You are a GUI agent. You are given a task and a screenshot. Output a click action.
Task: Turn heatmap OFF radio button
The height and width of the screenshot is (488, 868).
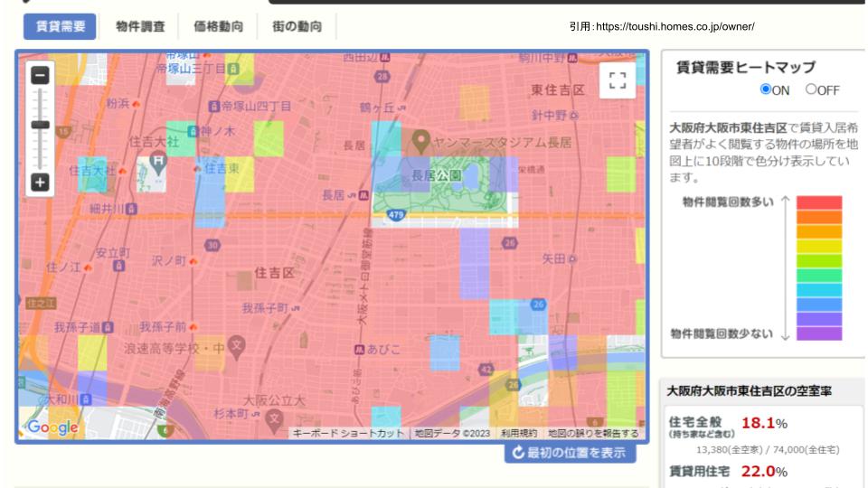pos(811,89)
